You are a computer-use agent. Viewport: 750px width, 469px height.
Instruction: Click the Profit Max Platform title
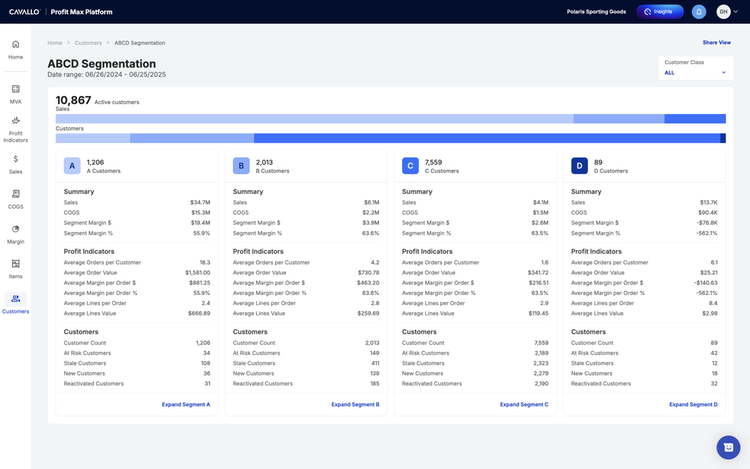tap(81, 12)
